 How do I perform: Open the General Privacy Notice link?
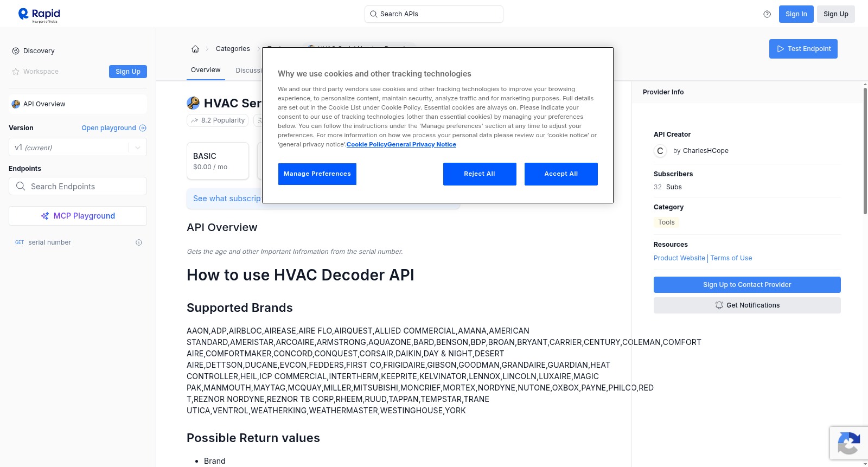pos(422,144)
